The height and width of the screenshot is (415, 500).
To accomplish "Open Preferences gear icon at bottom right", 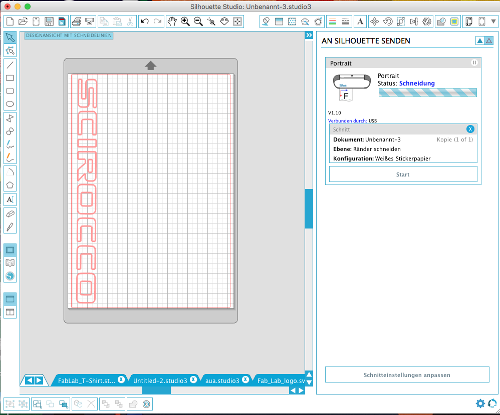I will coord(480,404).
